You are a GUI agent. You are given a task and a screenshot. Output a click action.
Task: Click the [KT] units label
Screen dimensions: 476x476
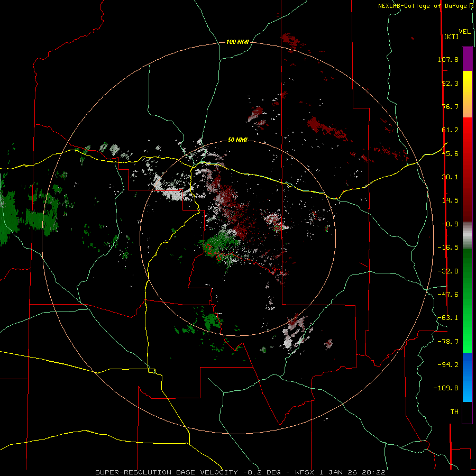click(451, 36)
